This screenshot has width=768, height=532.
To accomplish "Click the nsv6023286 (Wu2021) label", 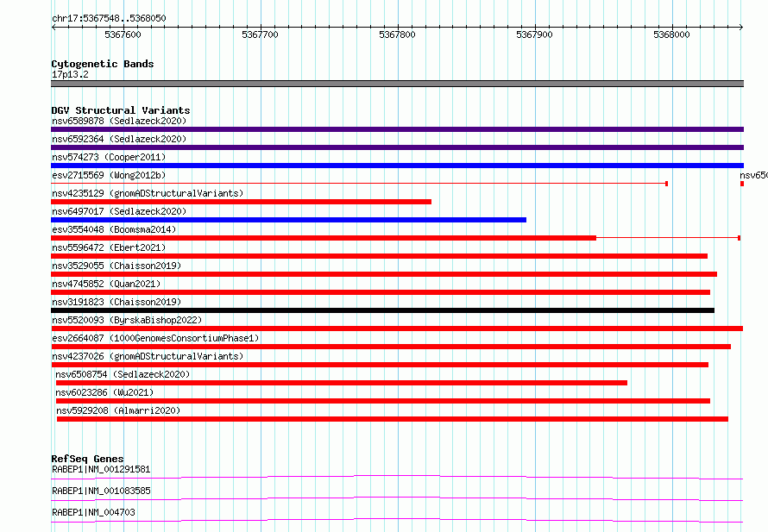I will coord(104,392).
